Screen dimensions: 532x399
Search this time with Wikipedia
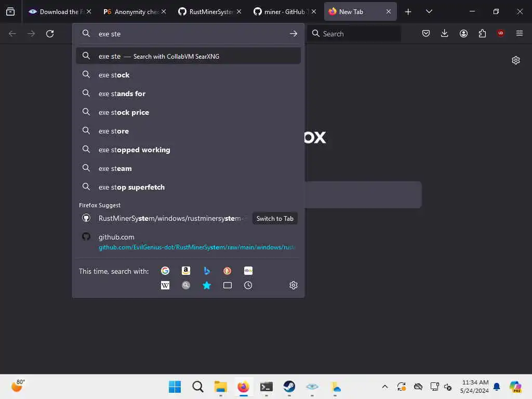point(165,285)
